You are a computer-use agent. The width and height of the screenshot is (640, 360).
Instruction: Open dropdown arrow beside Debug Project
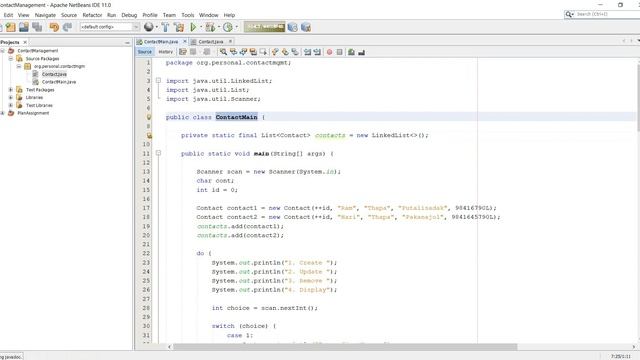pyautogui.click(x=219, y=27)
